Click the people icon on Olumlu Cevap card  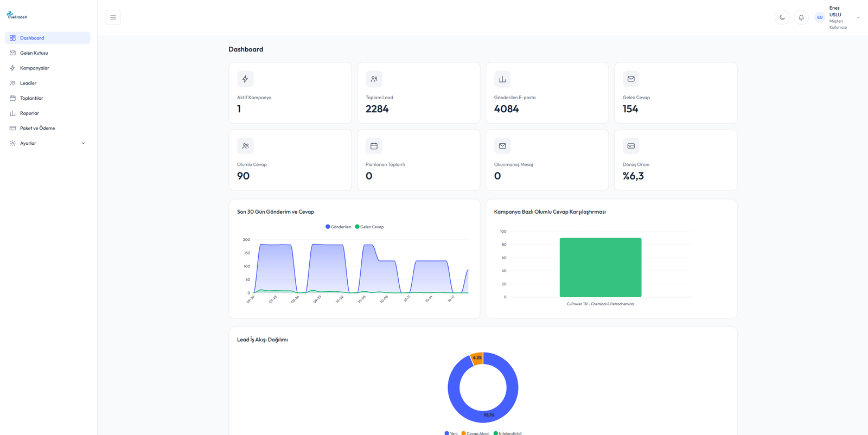tap(245, 146)
